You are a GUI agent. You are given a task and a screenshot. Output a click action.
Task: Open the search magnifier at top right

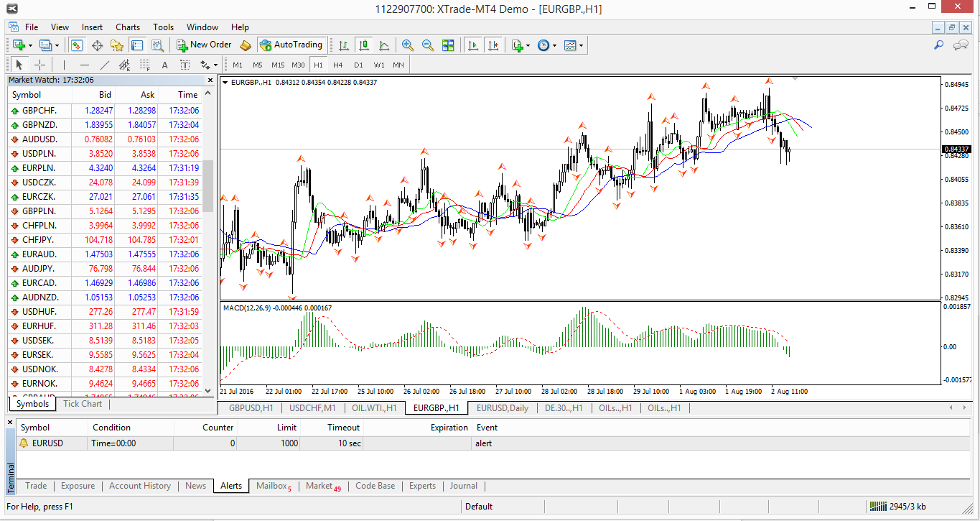[x=938, y=45]
